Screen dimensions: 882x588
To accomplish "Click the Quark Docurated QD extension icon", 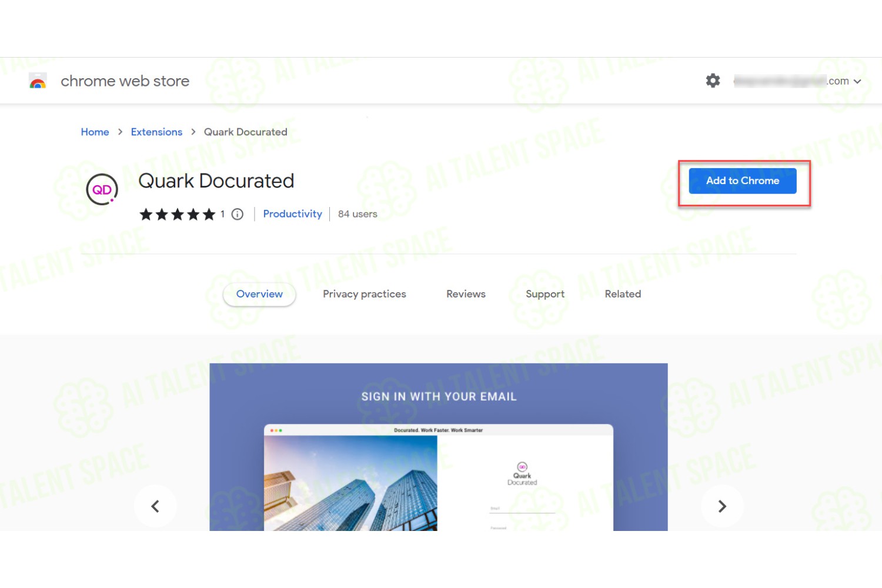I will click(x=102, y=189).
